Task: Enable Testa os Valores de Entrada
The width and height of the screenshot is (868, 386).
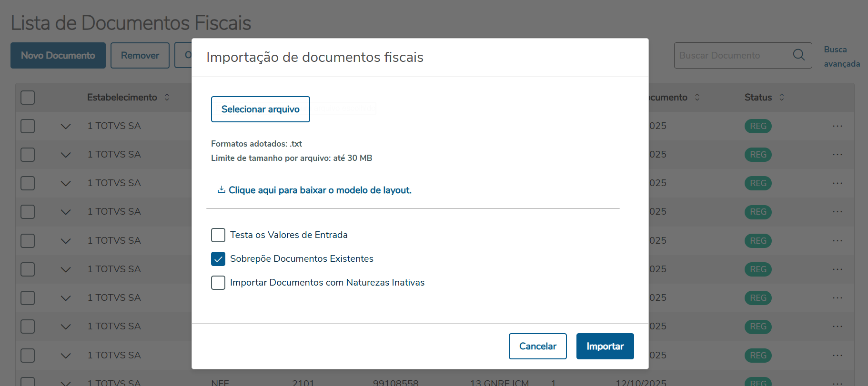Action: [x=218, y=235]
